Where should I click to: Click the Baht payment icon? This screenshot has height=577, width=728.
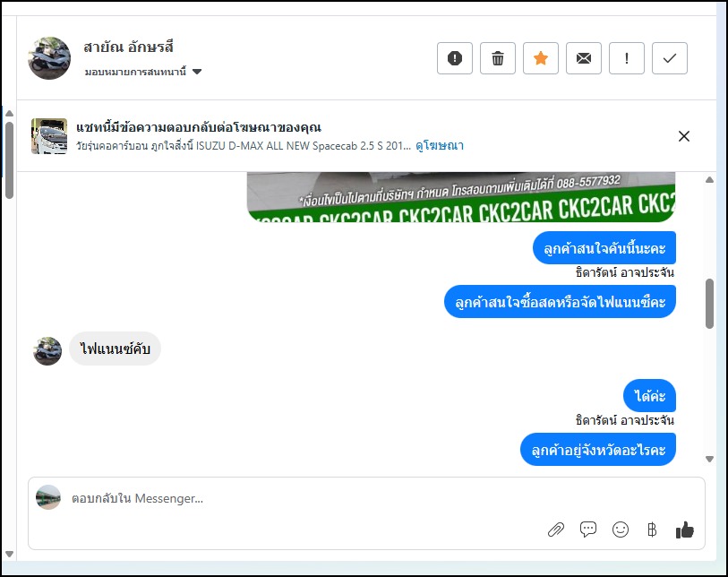(x=652, y=530)
